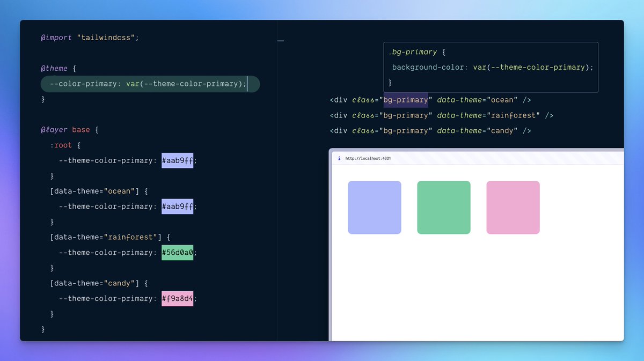Click the info icon beside localhost URL
Viewport: 644px width, 361px height.
pos(339,158)
